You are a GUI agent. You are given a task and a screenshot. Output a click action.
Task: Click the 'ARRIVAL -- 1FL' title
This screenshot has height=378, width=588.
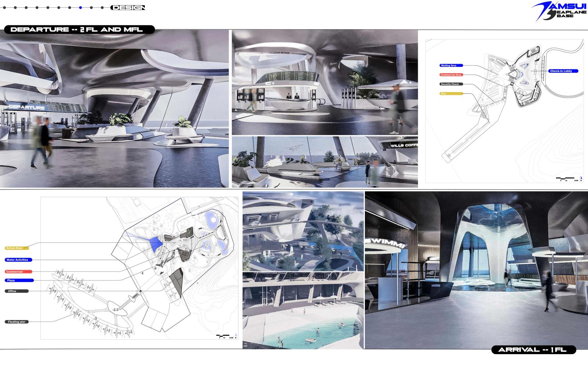[533, 350]
